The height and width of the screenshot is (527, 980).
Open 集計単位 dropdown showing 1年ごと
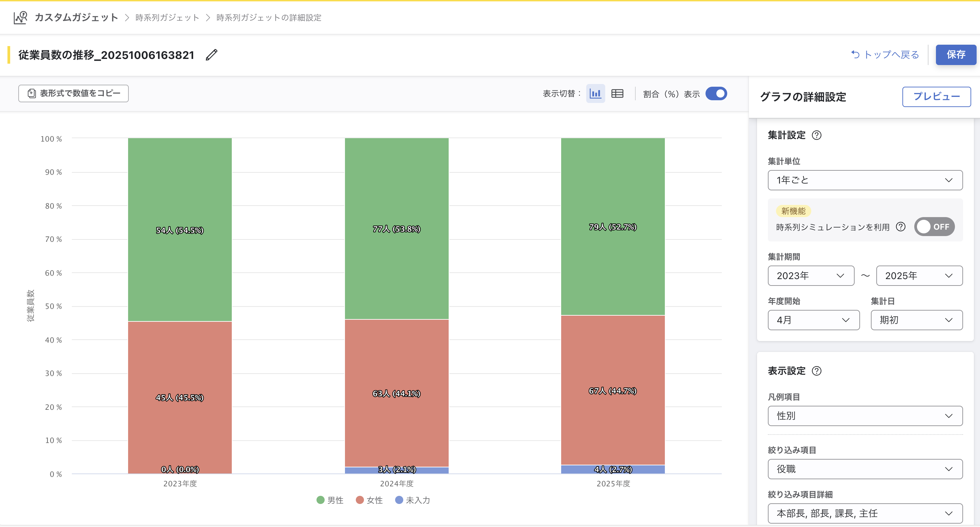click(865, 180)
